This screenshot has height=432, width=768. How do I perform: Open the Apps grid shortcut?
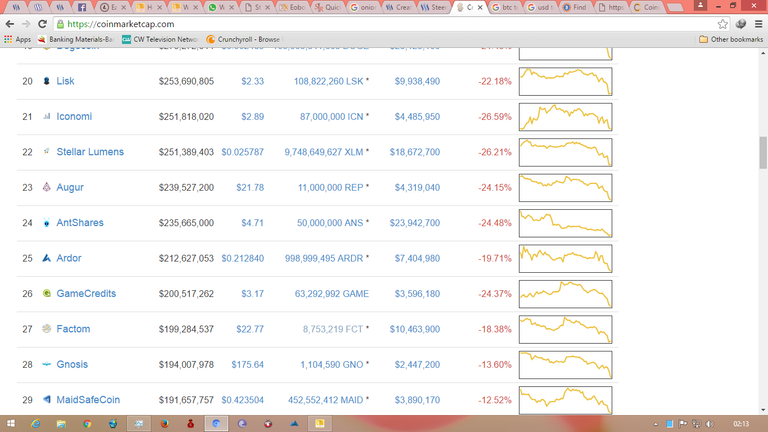[17, 39]
